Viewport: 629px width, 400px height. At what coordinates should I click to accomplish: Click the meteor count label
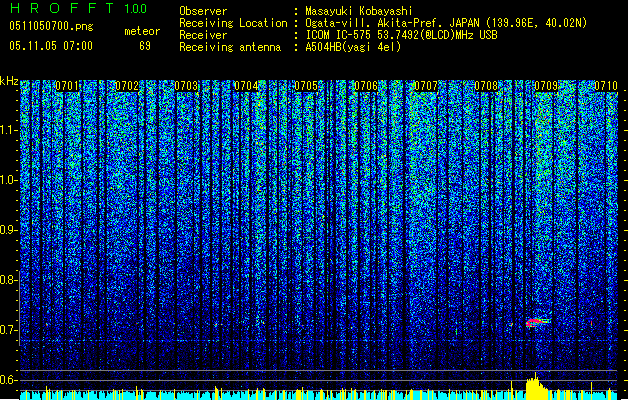pyautogui.click(x=142, y=31)
